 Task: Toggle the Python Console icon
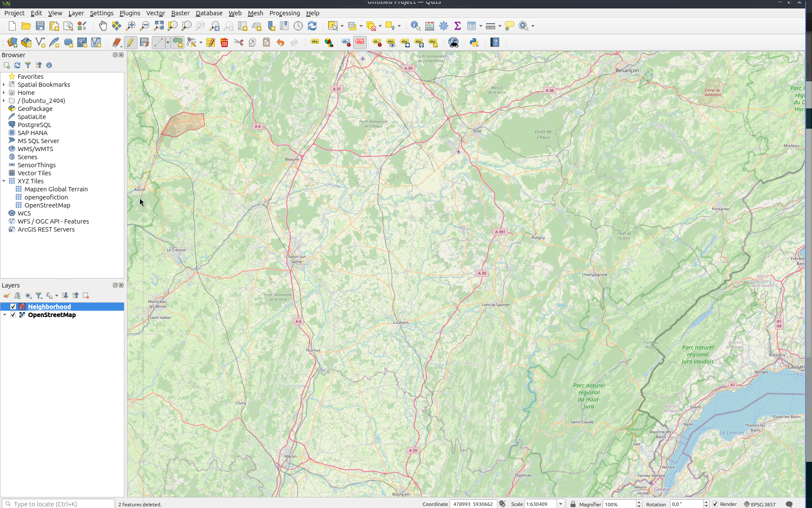(474, 42)
